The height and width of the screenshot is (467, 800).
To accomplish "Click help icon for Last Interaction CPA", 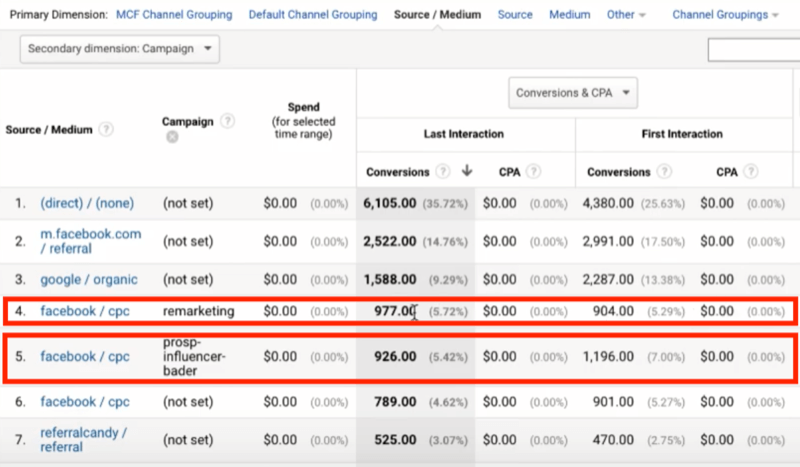I will click(x=533, y=172).
